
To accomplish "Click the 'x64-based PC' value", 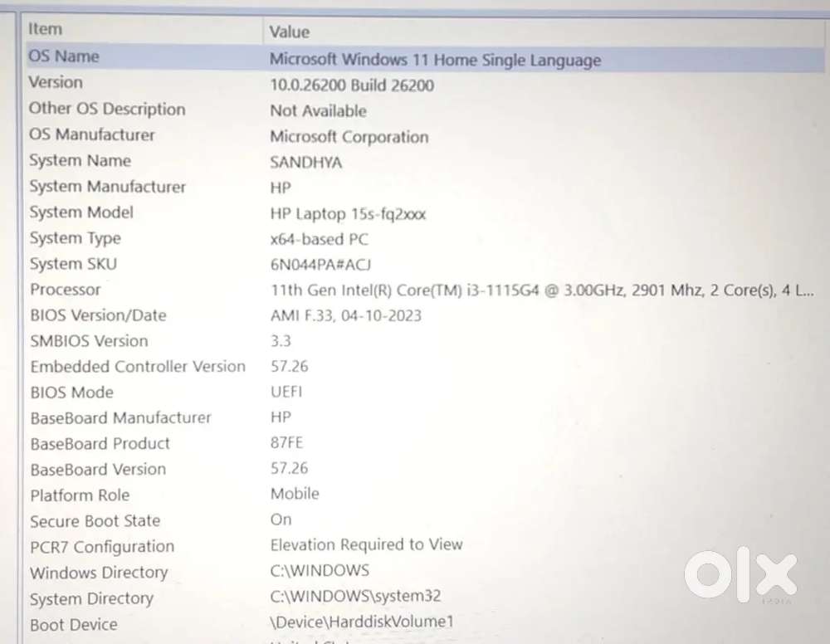I will [319, 239].
